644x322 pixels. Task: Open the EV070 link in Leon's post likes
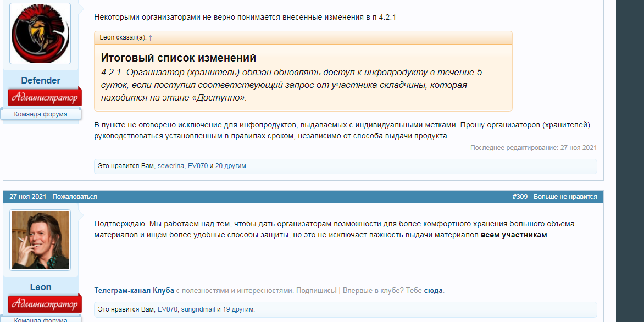168,309
